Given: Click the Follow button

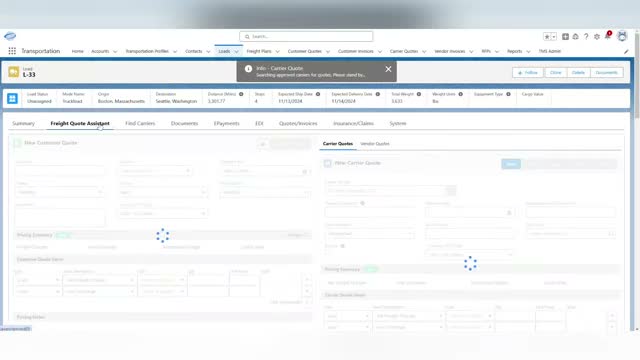Looking at the screenshot, I should 528,73.
